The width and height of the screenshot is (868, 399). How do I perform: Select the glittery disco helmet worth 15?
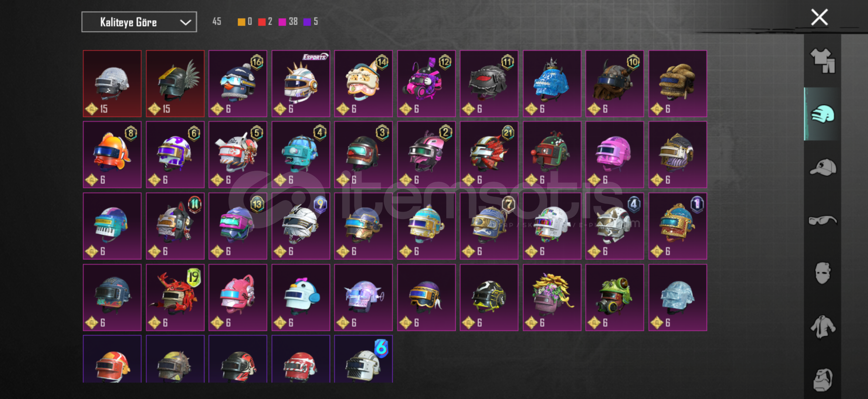[x=112, y=83]
